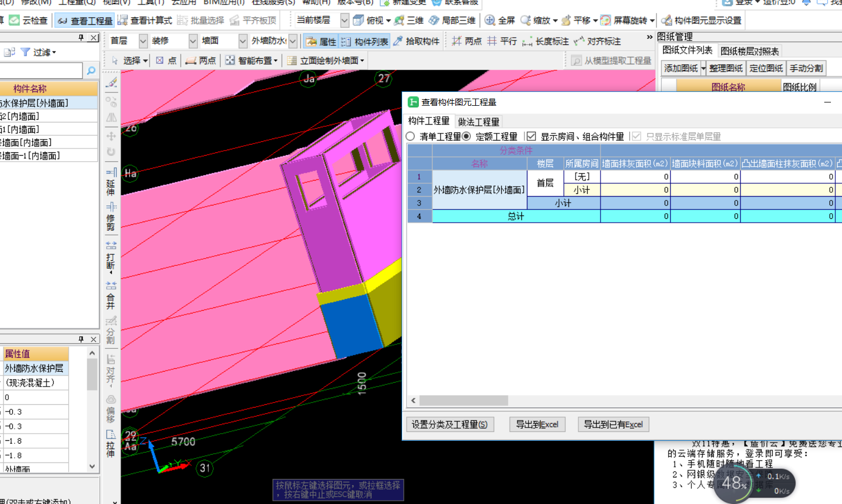Click the 图纸名称 column header
Viewport: 842px width, 504px height.
click(728, 86)
